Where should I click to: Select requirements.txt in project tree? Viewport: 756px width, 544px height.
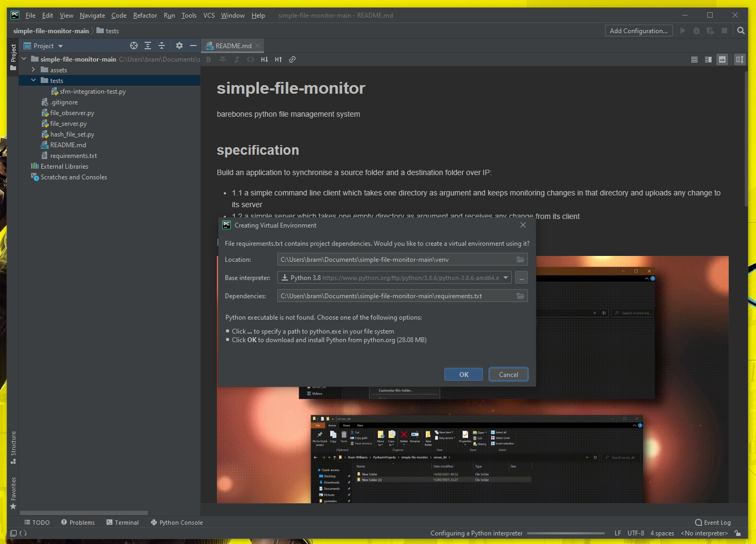click(70, 156)
